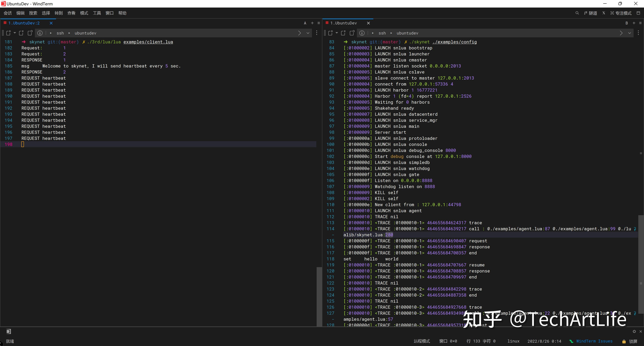Click the layout panel icon at top right
The image size is (644, 346).
click(x=638, y=13)
